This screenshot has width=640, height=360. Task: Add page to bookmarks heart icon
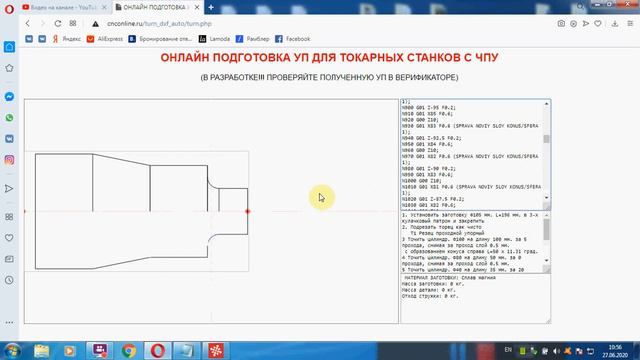598,24
